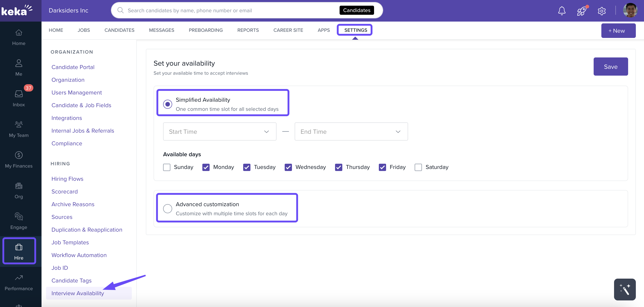Switch to the REPORTS tab

[248, 30]
